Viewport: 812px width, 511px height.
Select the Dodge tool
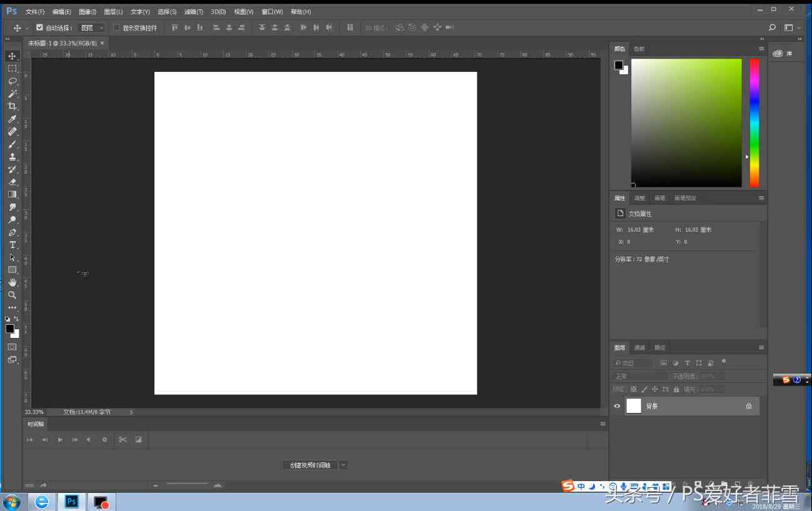coord(12,220)
